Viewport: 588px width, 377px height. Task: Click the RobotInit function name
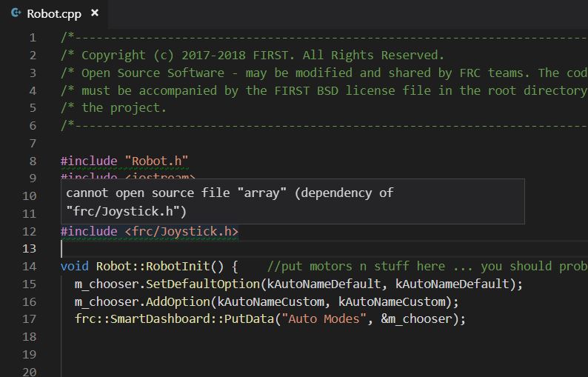pos(178,266)
